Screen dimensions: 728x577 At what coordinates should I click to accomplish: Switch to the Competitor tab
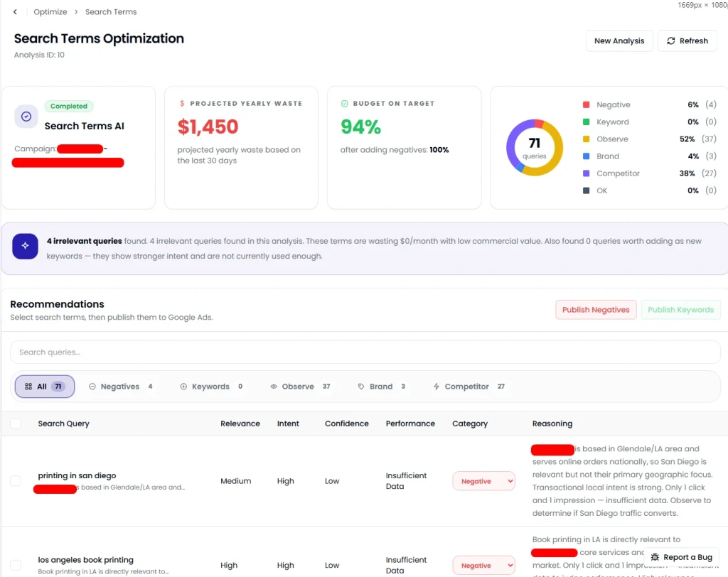pos(469,387)
